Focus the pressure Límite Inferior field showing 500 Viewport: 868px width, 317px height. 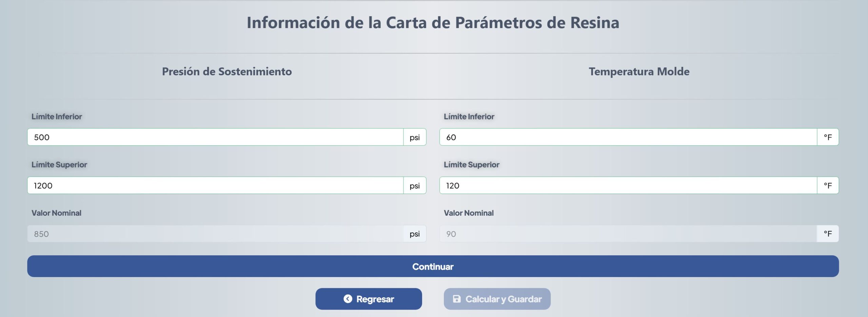click(x=215, y=137)
